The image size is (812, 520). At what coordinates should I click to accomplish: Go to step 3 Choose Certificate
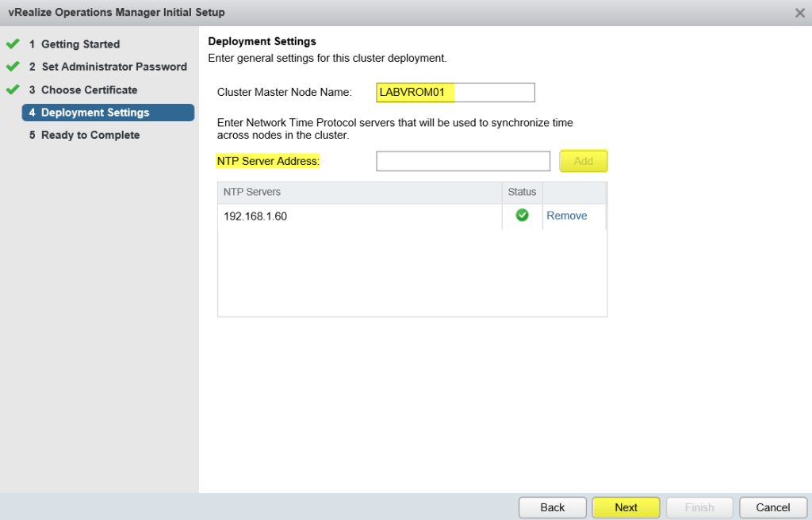[82, 90]
